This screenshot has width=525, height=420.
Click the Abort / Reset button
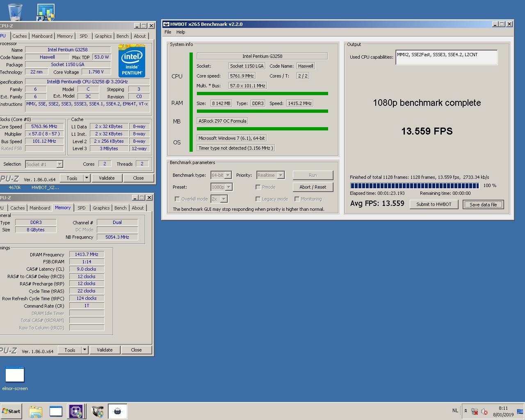click(x=313, y=187)
